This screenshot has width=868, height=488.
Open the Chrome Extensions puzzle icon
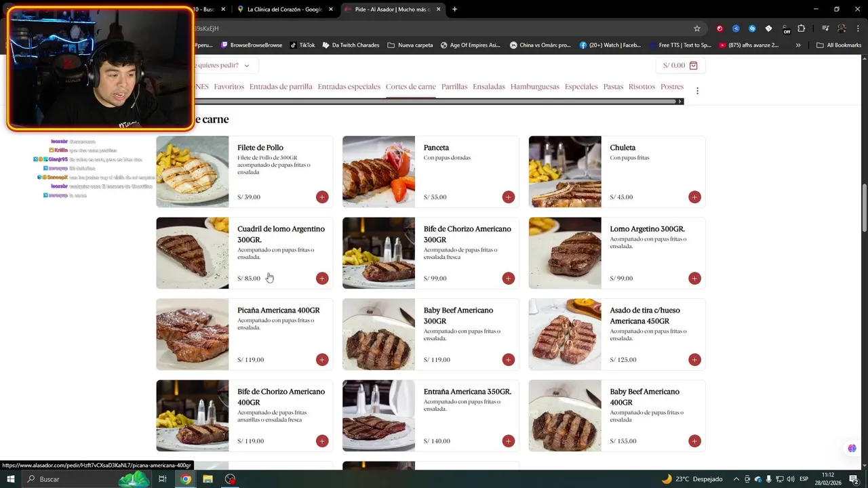point(802,28)
